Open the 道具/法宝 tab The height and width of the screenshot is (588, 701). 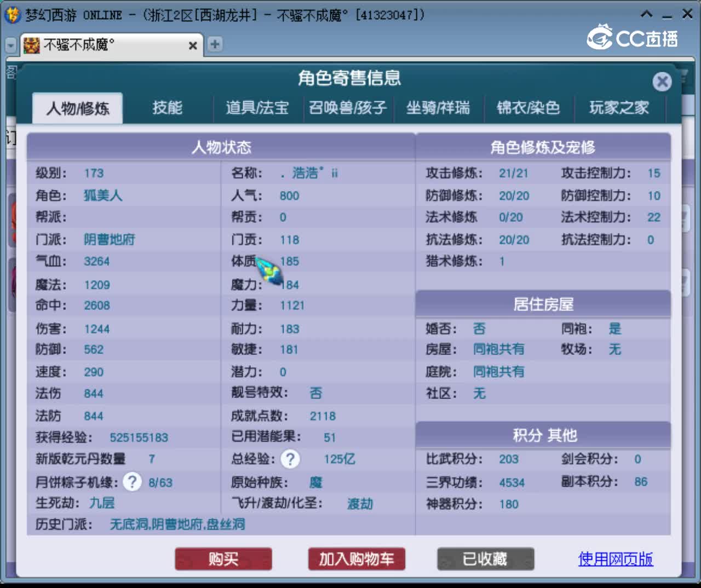(257, 107)
